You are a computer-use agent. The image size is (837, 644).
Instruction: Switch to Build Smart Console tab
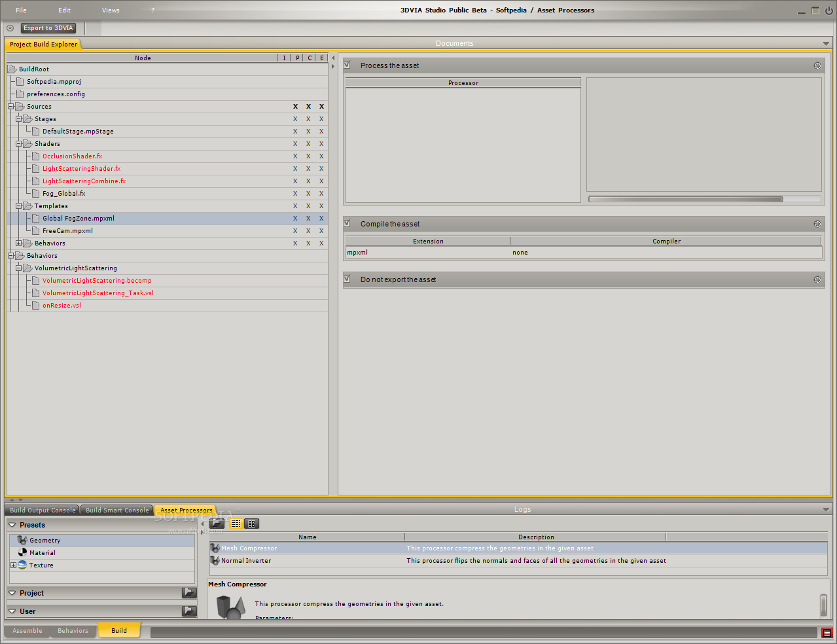(x=117, y=510)
